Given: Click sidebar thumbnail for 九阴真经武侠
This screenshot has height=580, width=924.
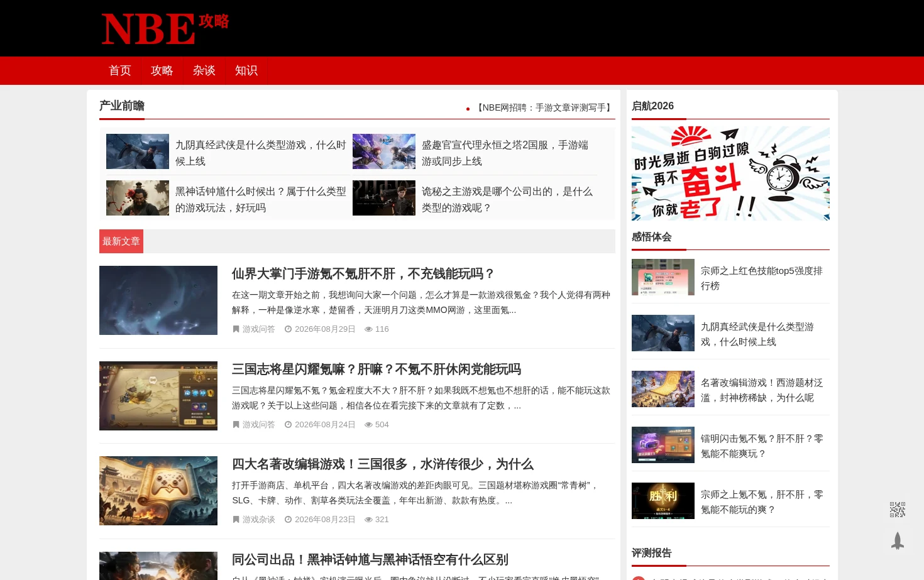Looking at the screenshot, I should (663, 333).
